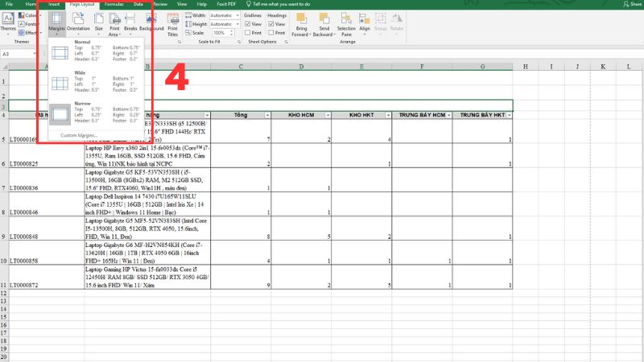Click cell containing LT0000825
644x362 pixels.
(x=47, y=155)
